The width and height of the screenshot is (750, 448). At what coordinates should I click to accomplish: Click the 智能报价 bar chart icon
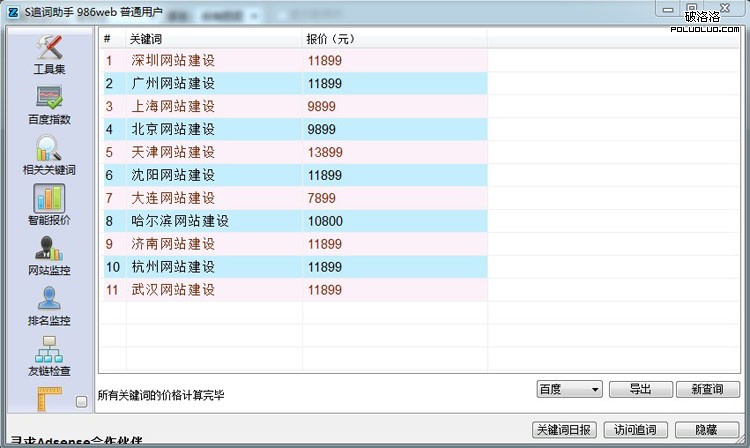[x=49, y=200]
